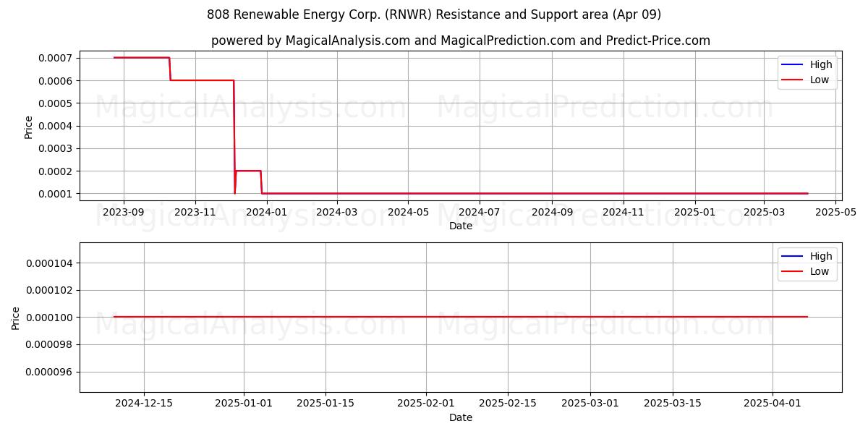Click the 2025-01-01 date tick label
Viewport: 868px width, 434px height.
pyautogui.click(x=244, y=404)
